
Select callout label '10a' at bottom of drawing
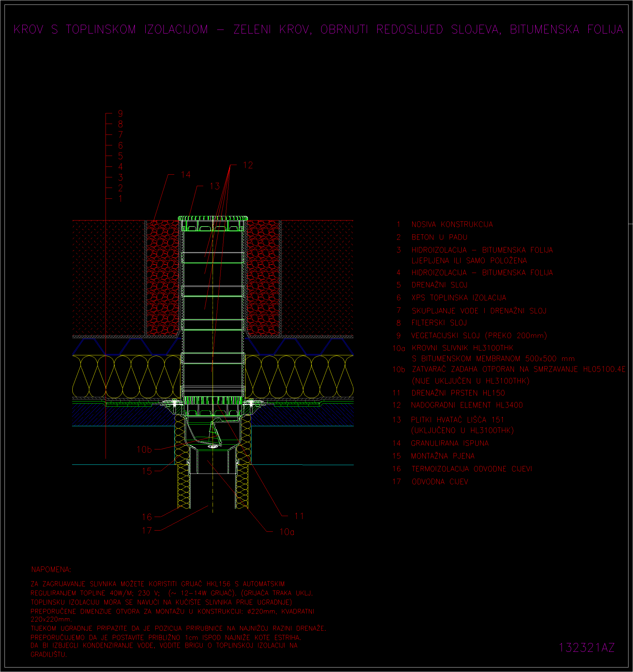287,532
